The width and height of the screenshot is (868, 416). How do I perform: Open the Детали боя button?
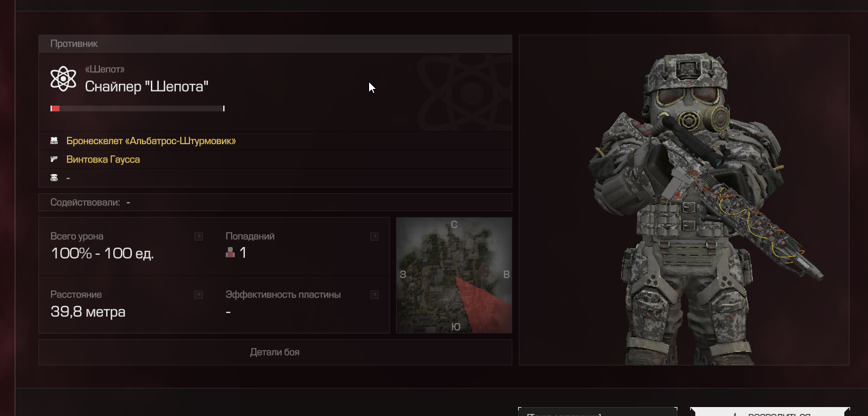(x=275, y=352)
